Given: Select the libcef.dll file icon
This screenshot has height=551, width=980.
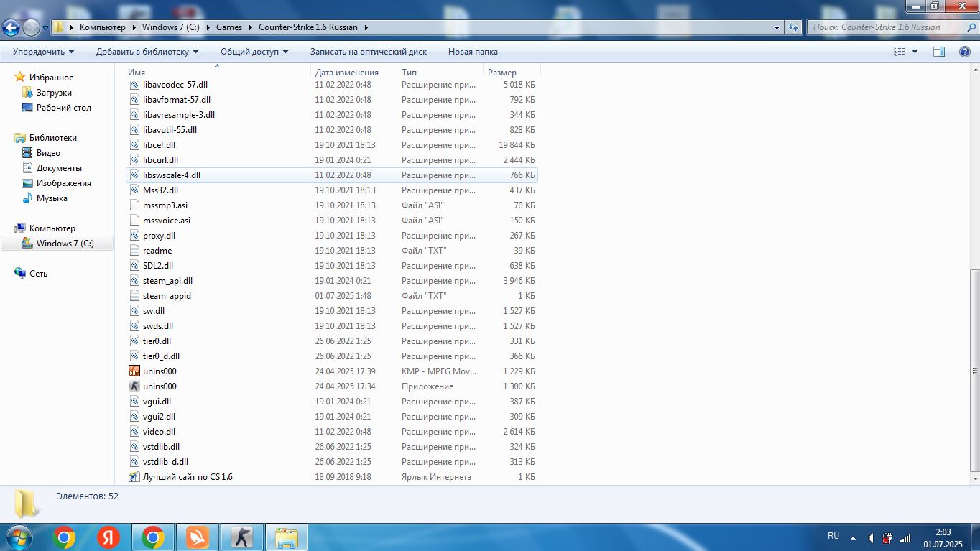Looking at the screenshot, I should [x=134, y=145].
